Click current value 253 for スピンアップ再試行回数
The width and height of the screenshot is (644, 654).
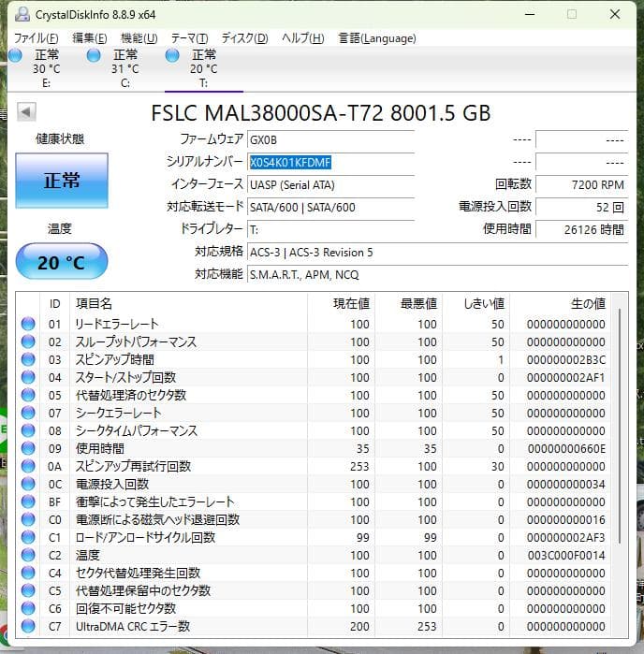(x=359, y=466)
